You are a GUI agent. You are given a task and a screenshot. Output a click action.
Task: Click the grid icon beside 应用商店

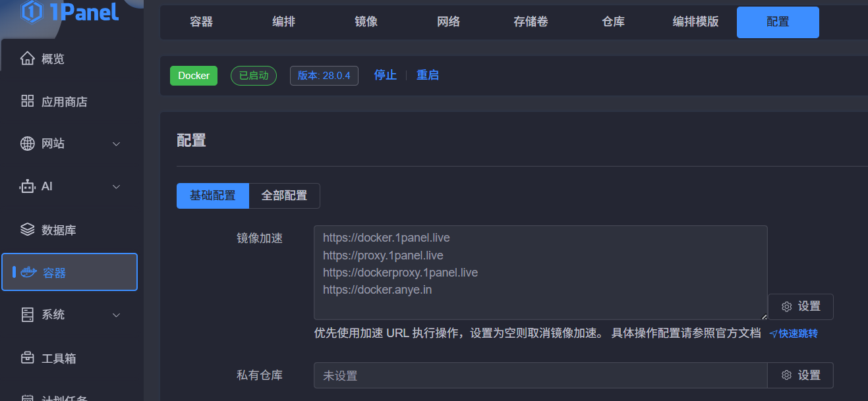pos(27,101)
